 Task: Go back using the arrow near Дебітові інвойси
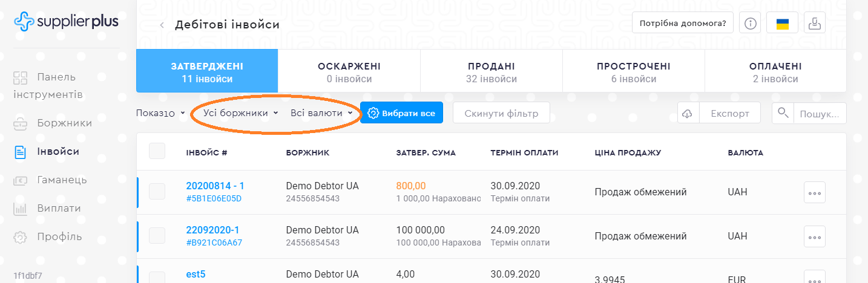click(x=162, y=25)
